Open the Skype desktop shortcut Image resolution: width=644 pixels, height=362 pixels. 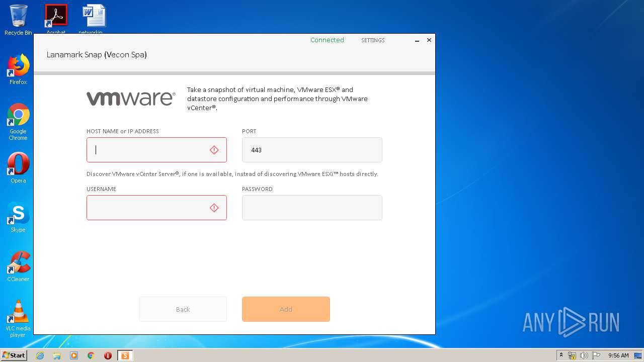[x=18, y=217]
